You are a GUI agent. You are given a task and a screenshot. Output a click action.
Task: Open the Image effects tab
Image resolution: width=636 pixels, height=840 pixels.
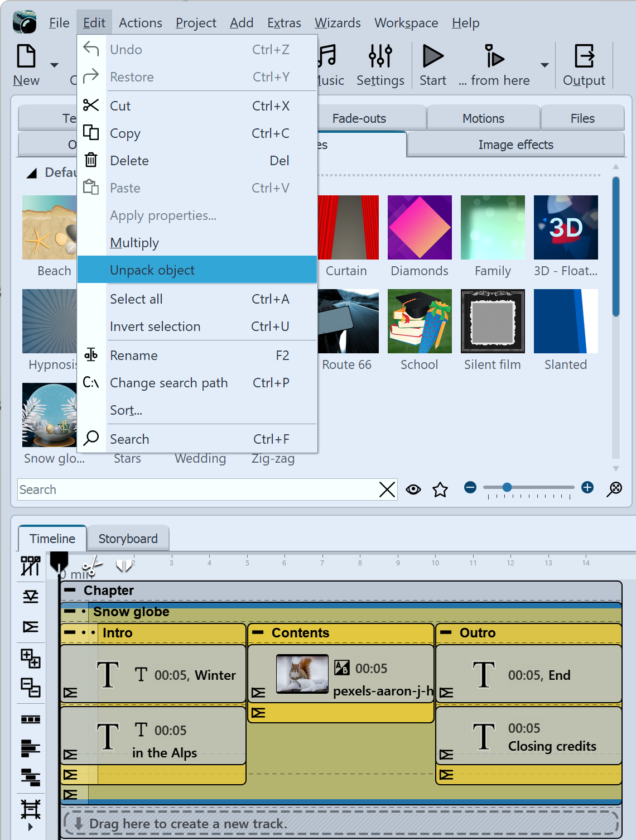515,145
